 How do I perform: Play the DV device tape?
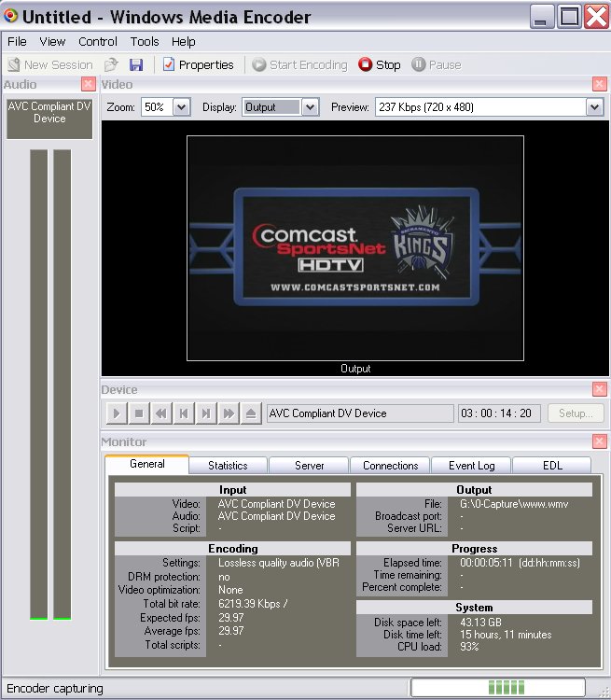point(117,413)
